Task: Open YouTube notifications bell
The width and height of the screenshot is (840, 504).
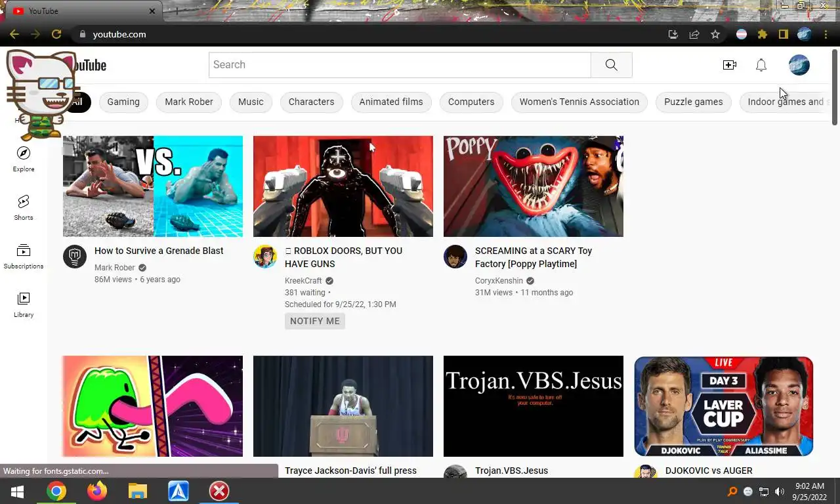Action: tap(761, 65)
